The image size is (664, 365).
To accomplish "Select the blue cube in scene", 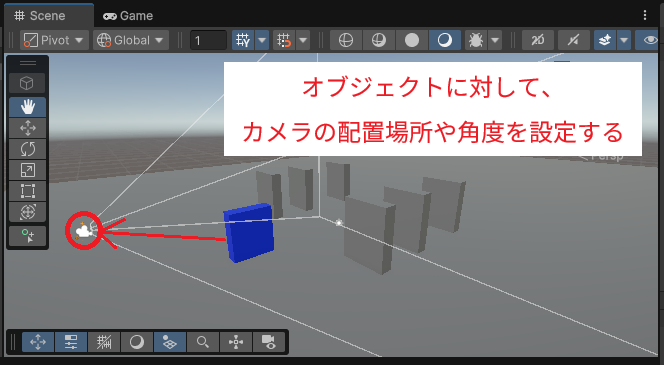I will [x=249, y=232].
